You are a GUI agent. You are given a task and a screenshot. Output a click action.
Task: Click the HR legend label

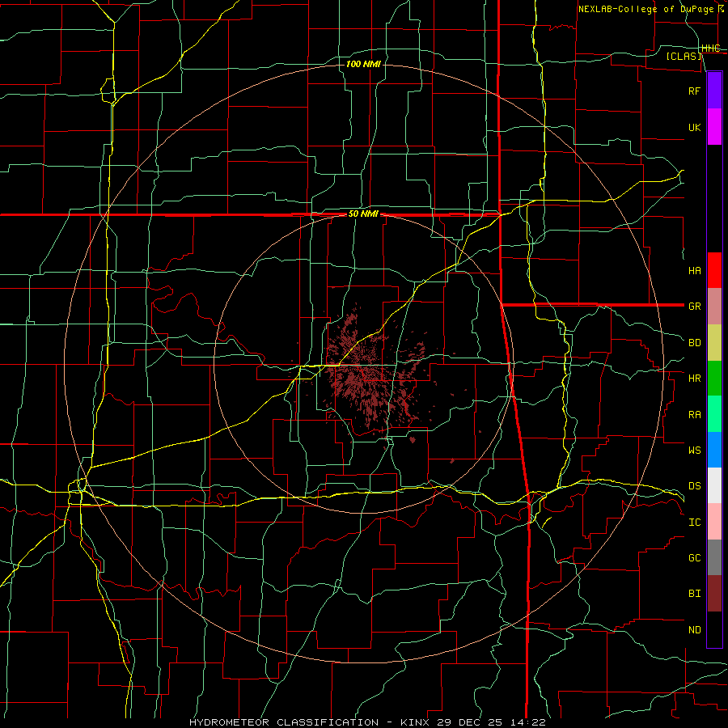pos(694,379)
